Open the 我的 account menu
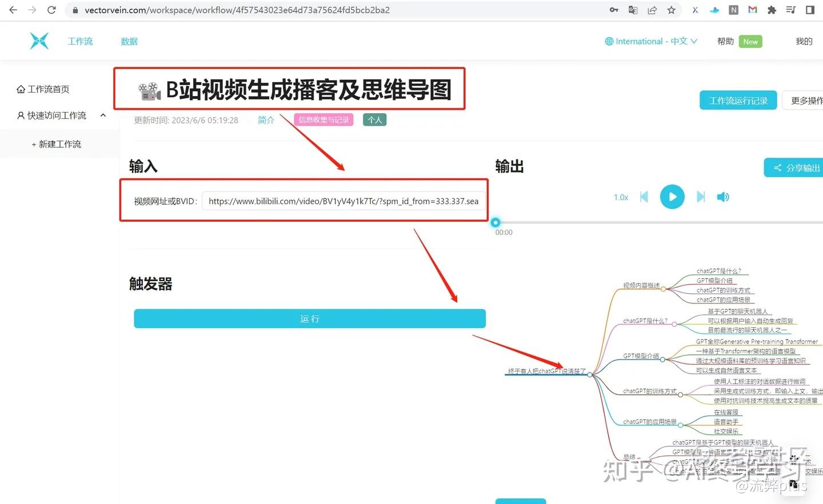Screen dimensions: 823x504 tap(804, 41)
